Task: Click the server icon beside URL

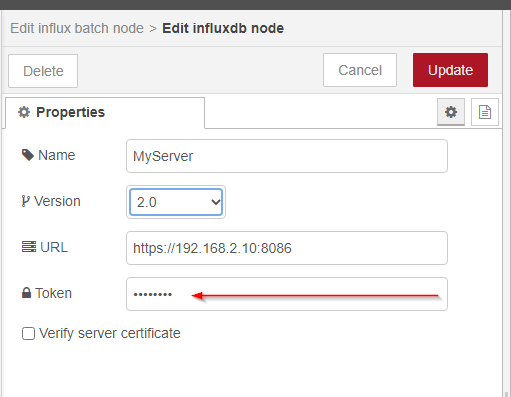Action: click(29, 247)
